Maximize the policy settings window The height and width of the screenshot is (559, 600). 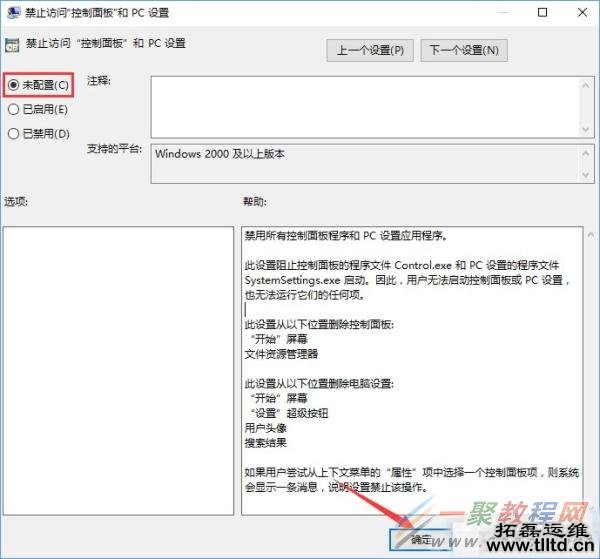pyautogui.click(x=542, y=13)
